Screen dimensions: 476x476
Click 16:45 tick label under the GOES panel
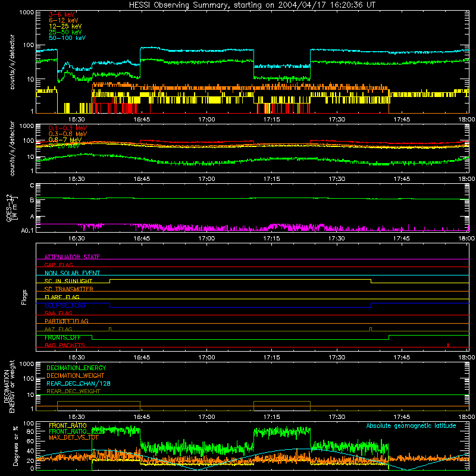coord(142,239)
